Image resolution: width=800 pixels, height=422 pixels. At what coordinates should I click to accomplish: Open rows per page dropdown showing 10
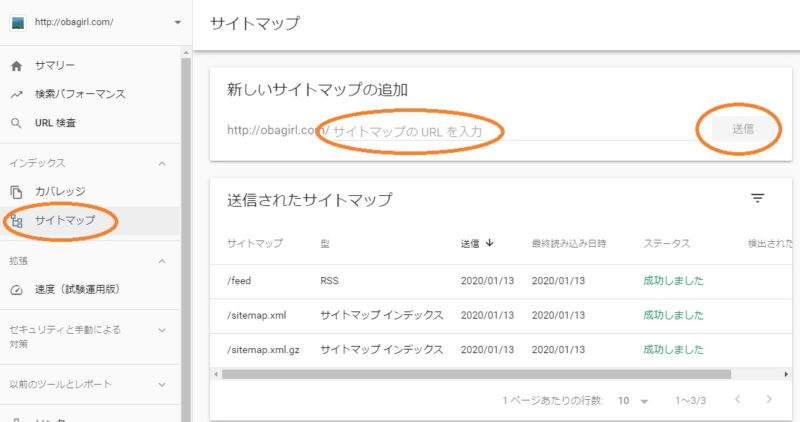pos(633,401)
